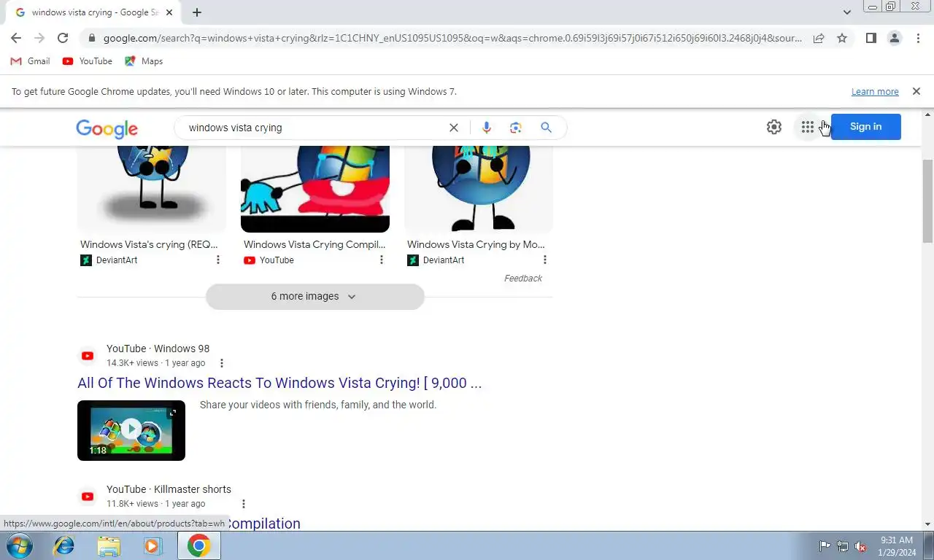Open volume control in system tray

861,546
